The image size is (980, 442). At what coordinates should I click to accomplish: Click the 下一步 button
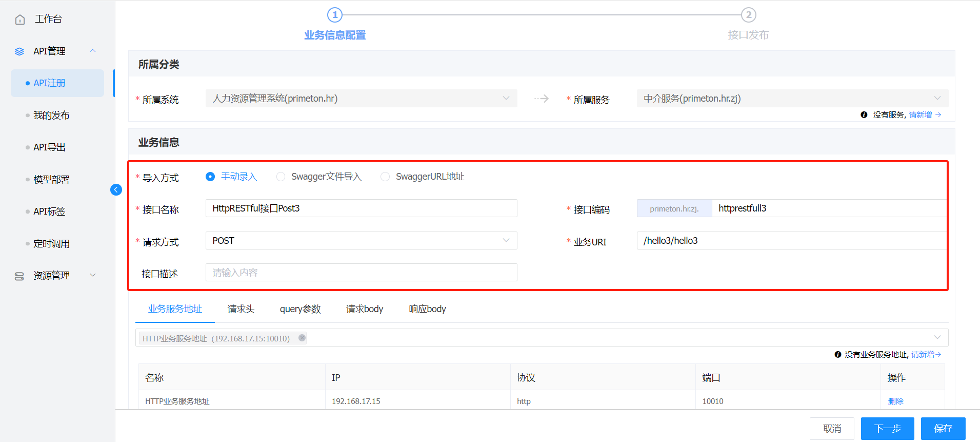pos(887,429)
